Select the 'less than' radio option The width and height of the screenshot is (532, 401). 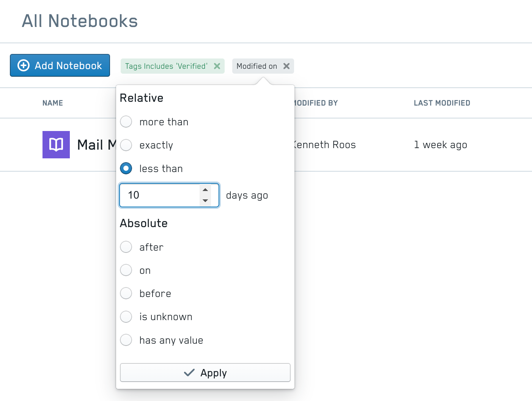(126, 168)
